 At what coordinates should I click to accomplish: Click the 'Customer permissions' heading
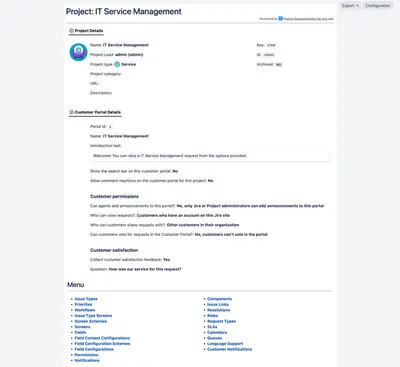pyautogui.click(x=114, y=197)
